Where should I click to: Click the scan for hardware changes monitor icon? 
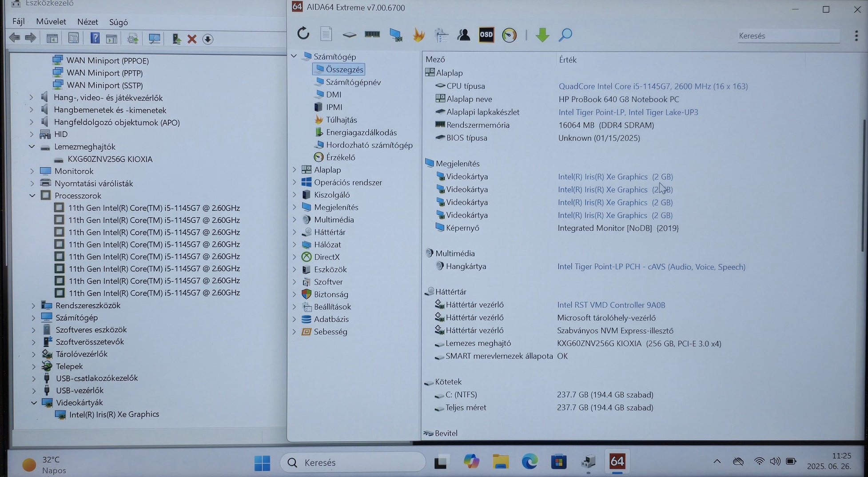point(154,39)
